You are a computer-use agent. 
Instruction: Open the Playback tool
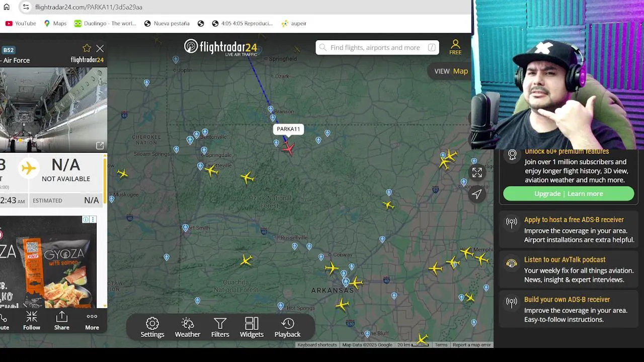(288, 327)
